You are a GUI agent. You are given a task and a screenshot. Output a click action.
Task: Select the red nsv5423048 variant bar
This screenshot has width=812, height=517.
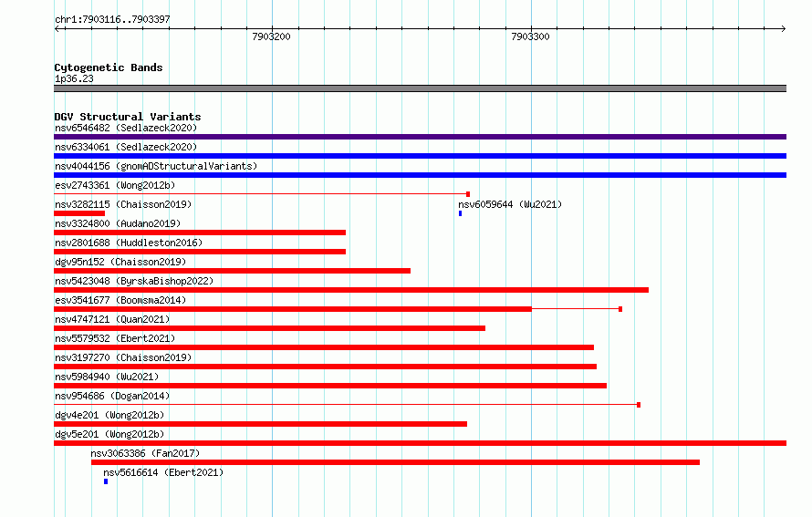(351, 290)
